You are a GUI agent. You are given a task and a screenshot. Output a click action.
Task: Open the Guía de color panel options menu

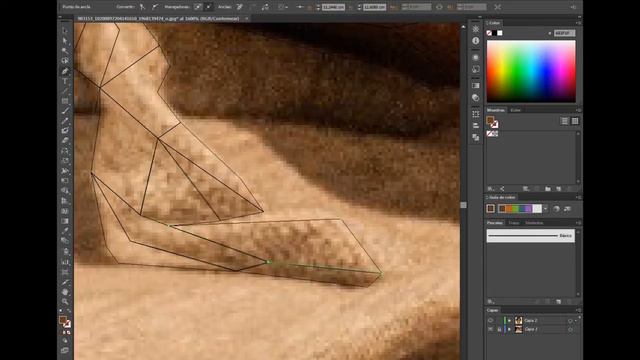coord(578,198)
